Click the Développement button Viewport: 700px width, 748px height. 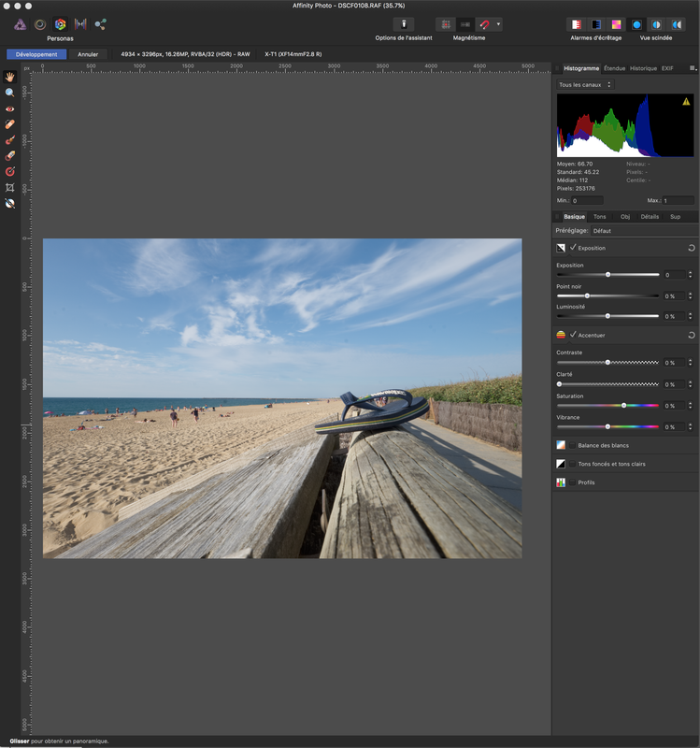(36, 54)
